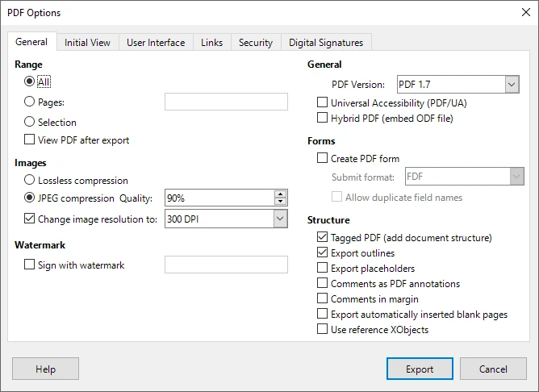The width and height of the screenshot is (539, 392).
Task: Click the JPEG Quality value field
Action: pos(219,198)
